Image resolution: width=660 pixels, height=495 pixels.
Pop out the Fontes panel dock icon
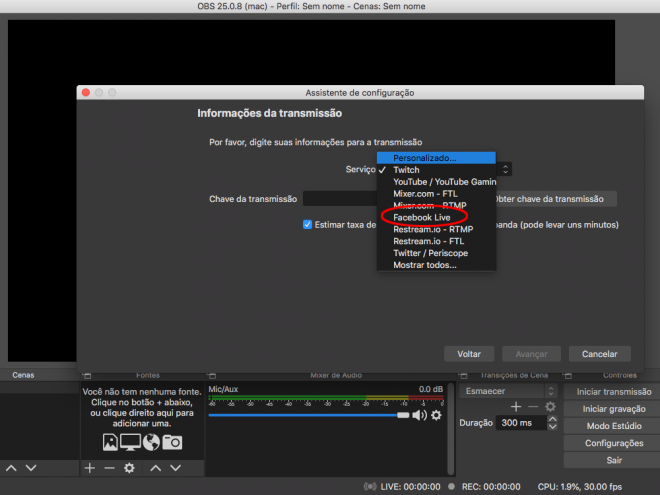[x=87, y=375]
